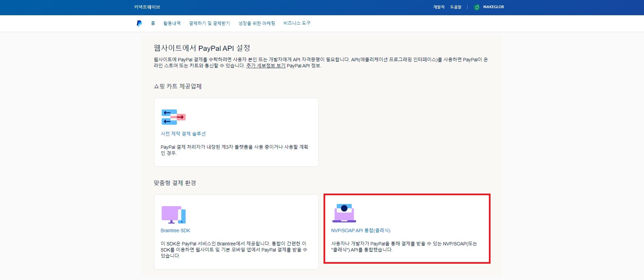
Task: Click the NVP/SOAP API laptop icon
Action: [x=344, y=213]
